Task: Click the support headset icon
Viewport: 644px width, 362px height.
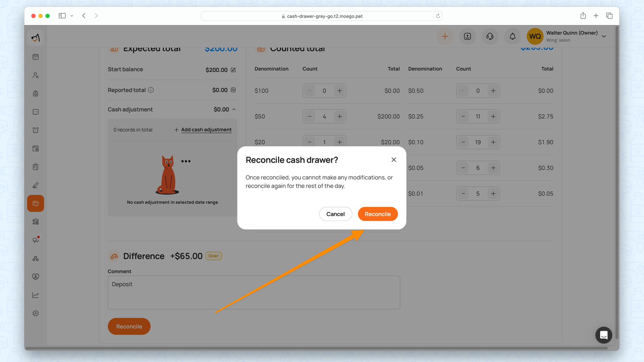Action: tap(490, 36)
